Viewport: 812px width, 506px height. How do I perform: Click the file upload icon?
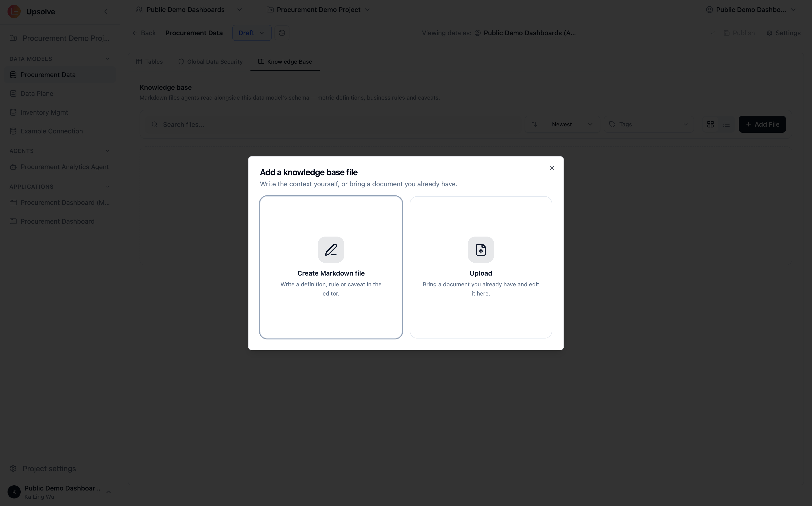click(481, 250)
